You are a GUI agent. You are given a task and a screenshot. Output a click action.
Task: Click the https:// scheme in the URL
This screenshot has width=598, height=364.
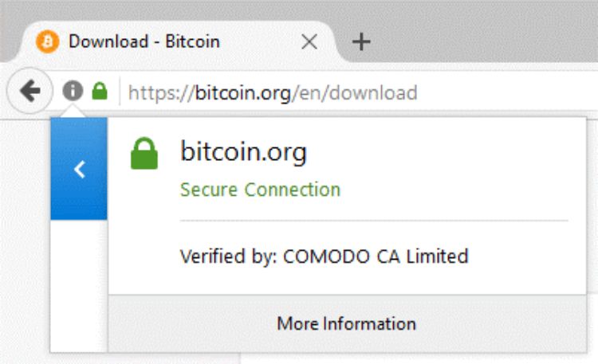click(156, 92)
